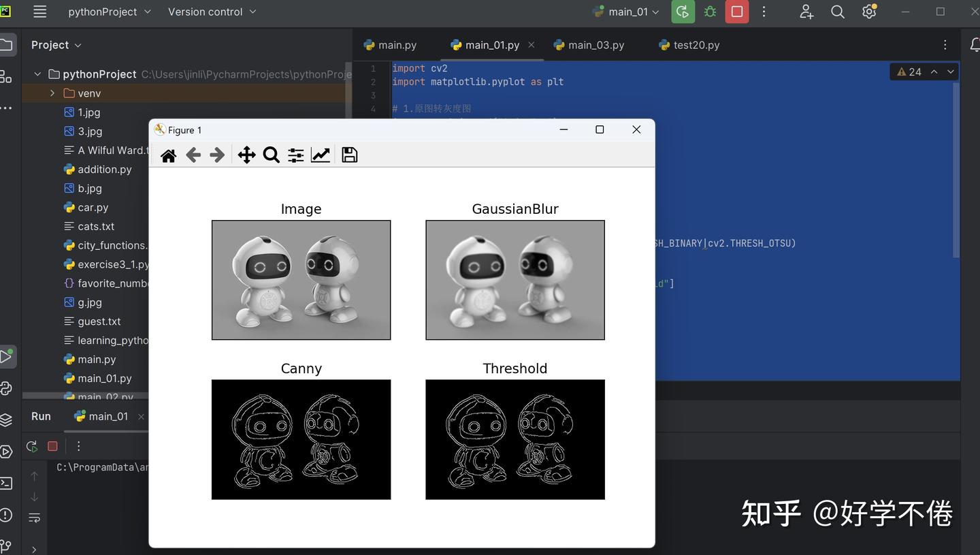Image resolution: width=980 pixels, height=555 pixels.
Task: Save the figure with the floppy icon
Action: 349,155
